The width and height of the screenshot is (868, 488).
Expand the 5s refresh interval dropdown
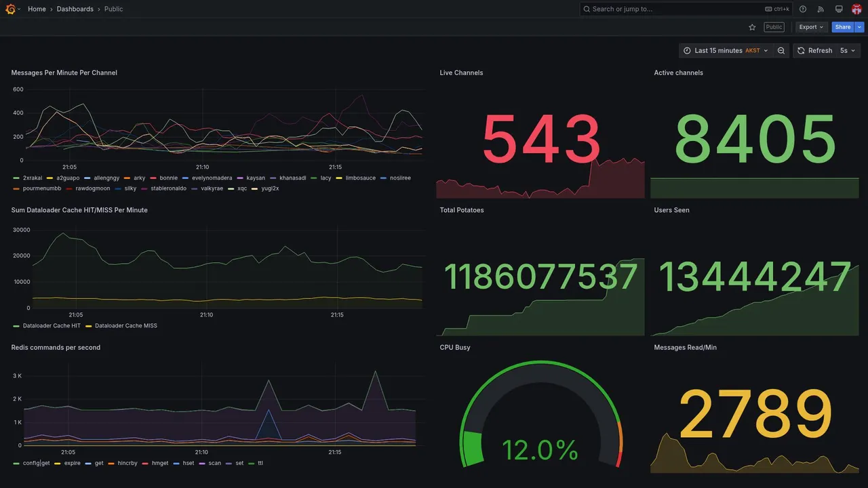click(848, 51)
